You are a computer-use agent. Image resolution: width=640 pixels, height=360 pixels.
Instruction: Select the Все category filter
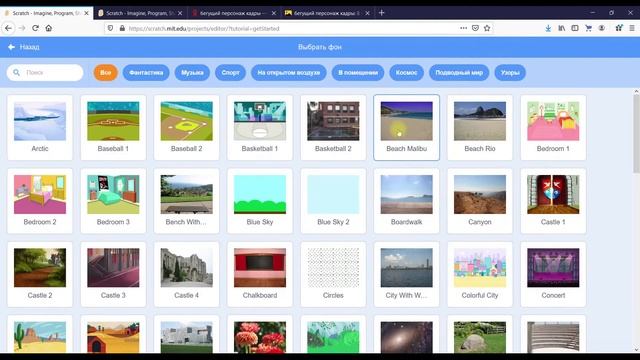coord(106,73)
